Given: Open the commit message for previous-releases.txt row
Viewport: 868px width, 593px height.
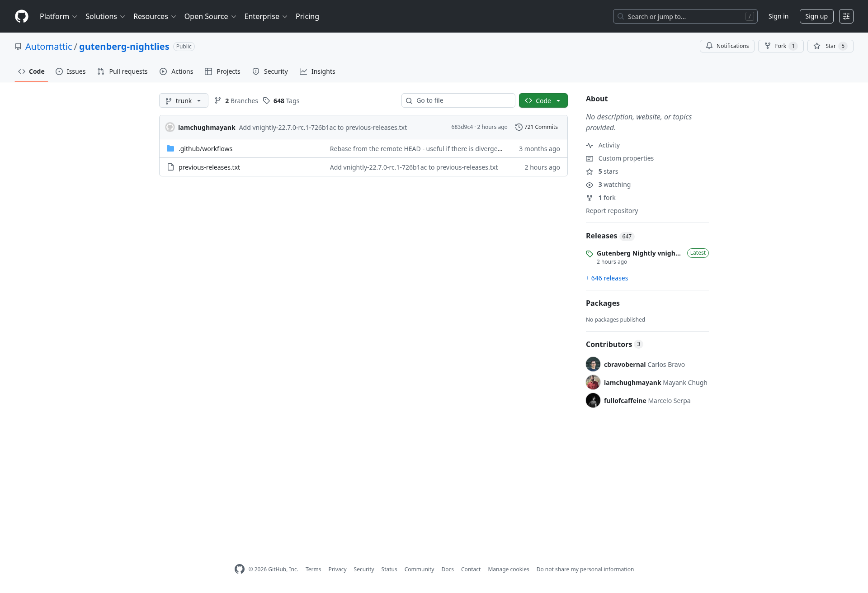Looking at the screenshot, I should pos(414,167).
